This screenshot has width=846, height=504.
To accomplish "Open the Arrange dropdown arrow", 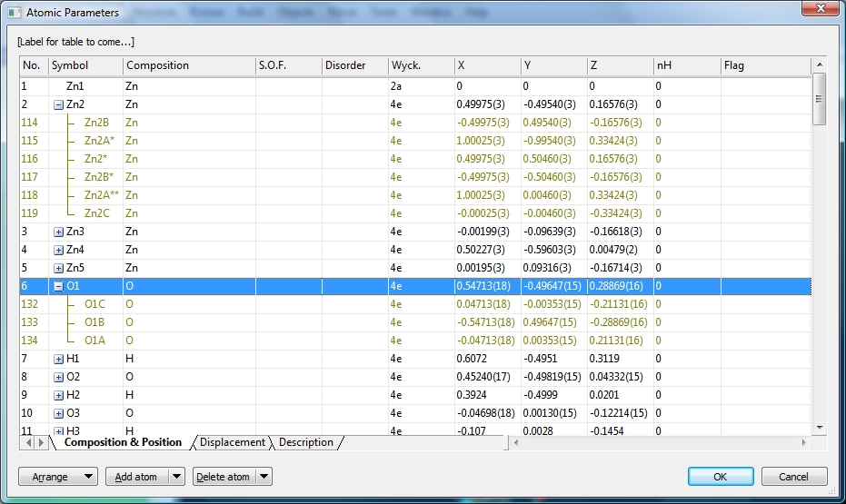I will pos(88,477).
